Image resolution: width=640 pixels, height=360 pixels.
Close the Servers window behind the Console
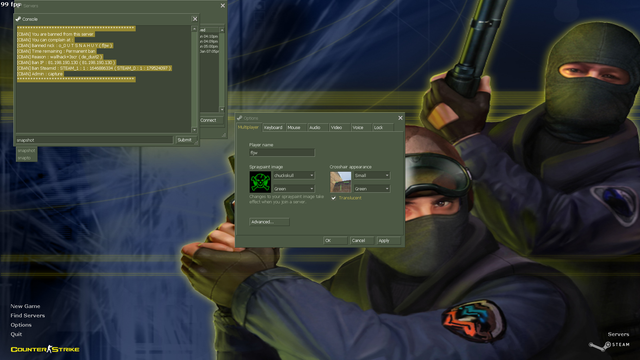[222, 6]
